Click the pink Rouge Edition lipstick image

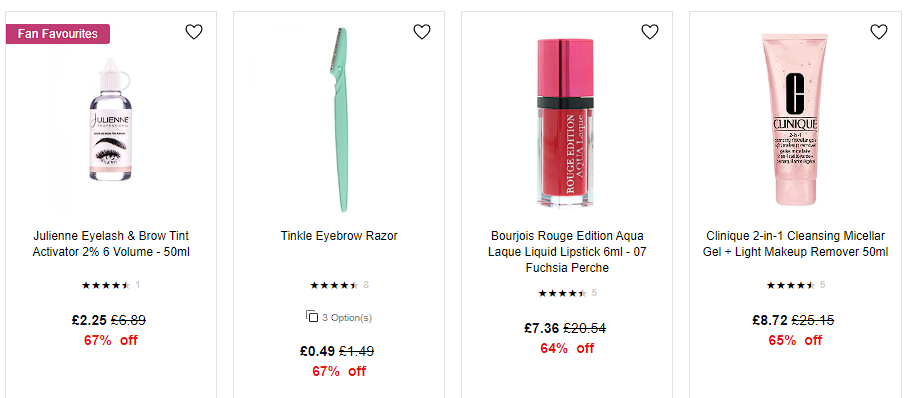(x=566, y=123)
